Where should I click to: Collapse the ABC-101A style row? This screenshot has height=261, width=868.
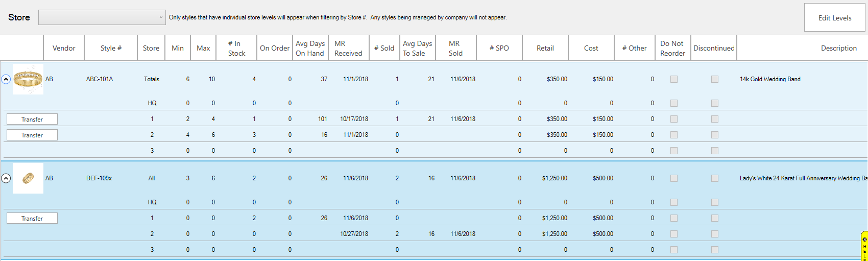pos(6,79)
